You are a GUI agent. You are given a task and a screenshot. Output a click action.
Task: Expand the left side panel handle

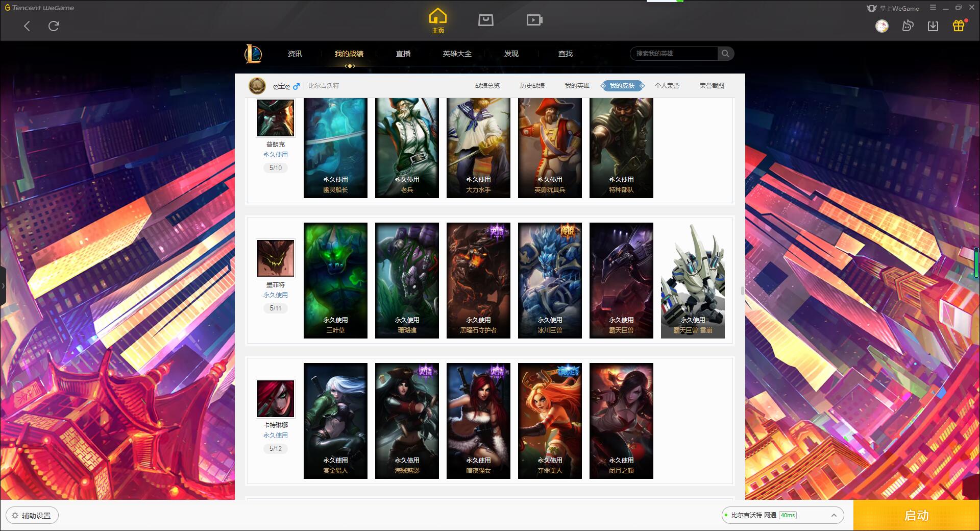(x=3, y=286)
